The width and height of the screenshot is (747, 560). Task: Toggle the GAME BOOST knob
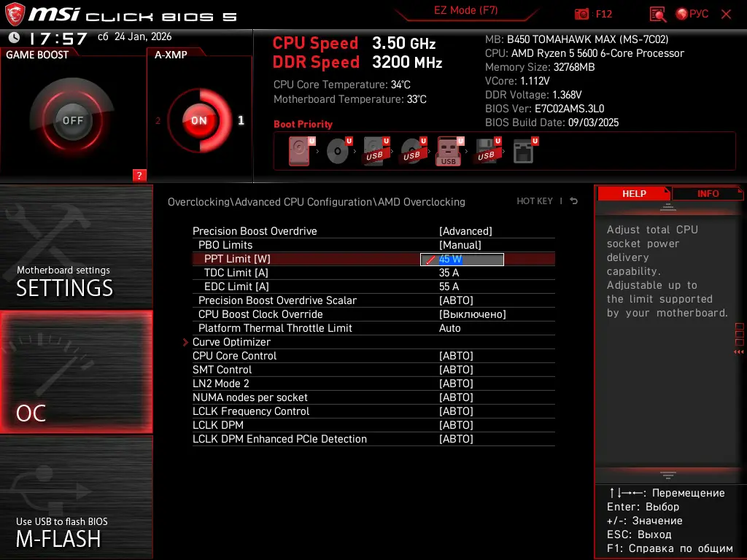(x=72, y=120)
